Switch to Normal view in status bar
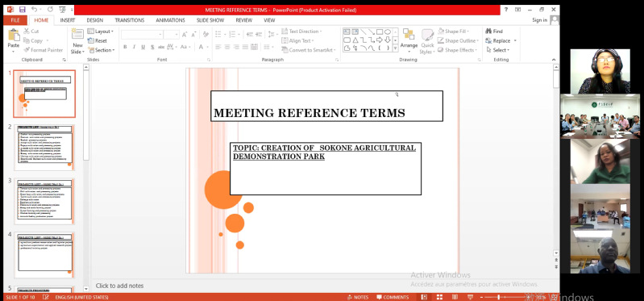Viewport: 644px width, 301px height. pyautogui.click(x=424, y=297)
